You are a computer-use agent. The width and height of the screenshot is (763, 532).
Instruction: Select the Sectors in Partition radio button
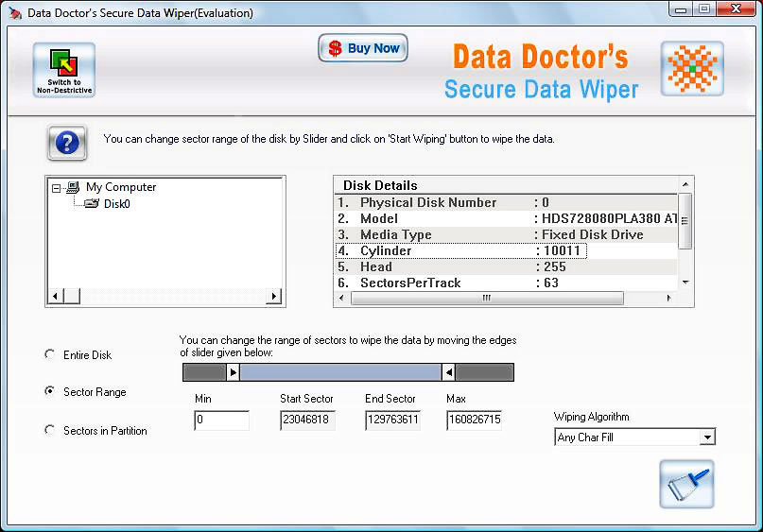click(49, 430)
